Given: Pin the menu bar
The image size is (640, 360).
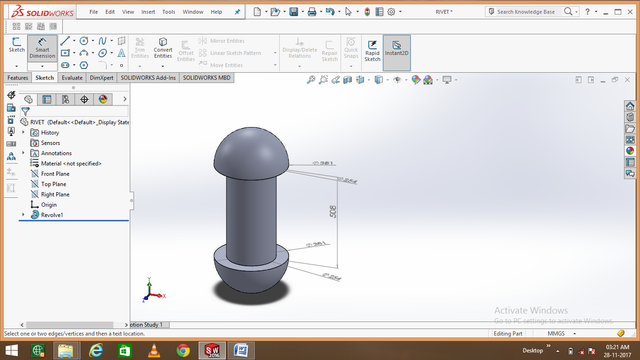Looking at the screenshot, I should point(237,12).
